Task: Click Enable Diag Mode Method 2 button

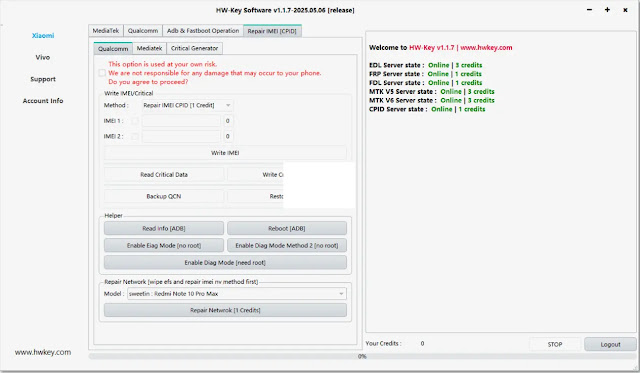Action: [x=287, y=246]
